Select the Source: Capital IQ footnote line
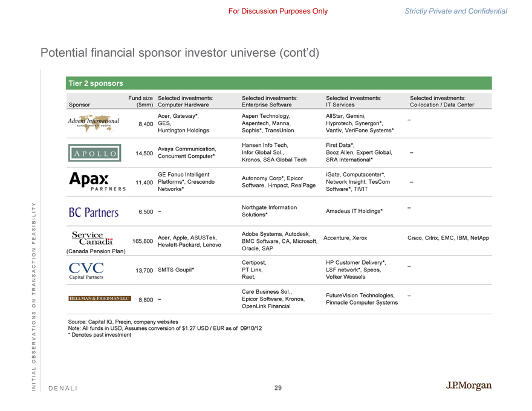 pyautogui.click(x=123, y=321)
